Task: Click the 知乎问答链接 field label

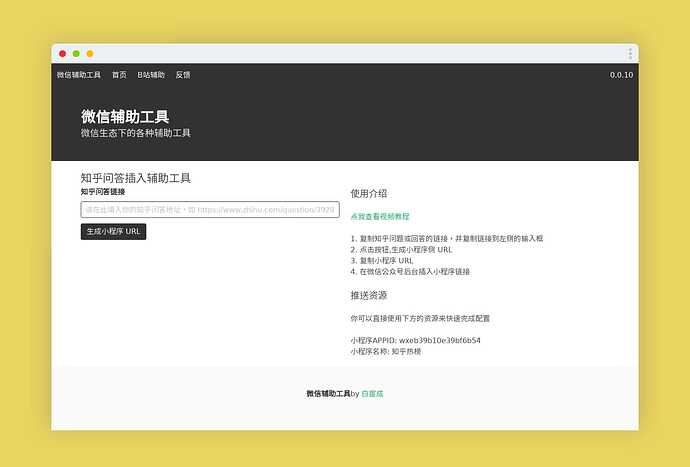Action: click(103, 191)
